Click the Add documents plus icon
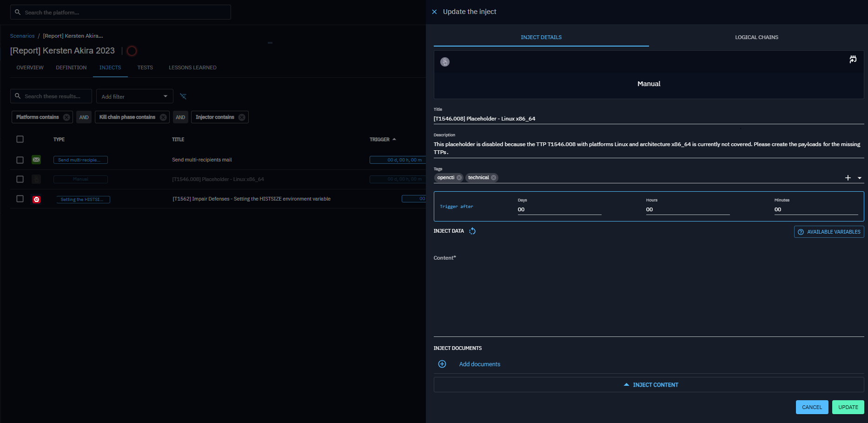 tap(442, 364)
